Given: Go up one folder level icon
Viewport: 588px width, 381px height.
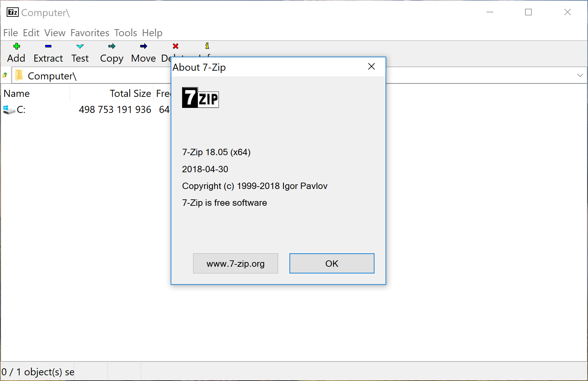Looking at the screenshot, I should coord(5,75).
